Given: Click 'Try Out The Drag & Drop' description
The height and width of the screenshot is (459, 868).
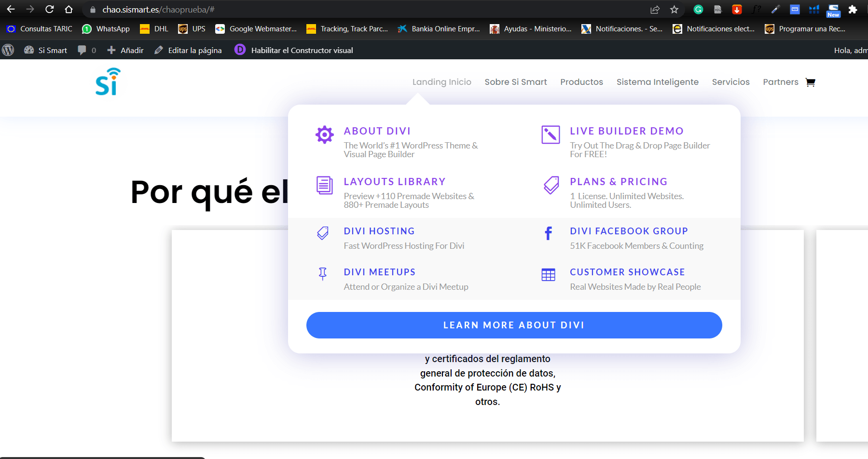Looking at the screenshot, I should pos(640,149).
